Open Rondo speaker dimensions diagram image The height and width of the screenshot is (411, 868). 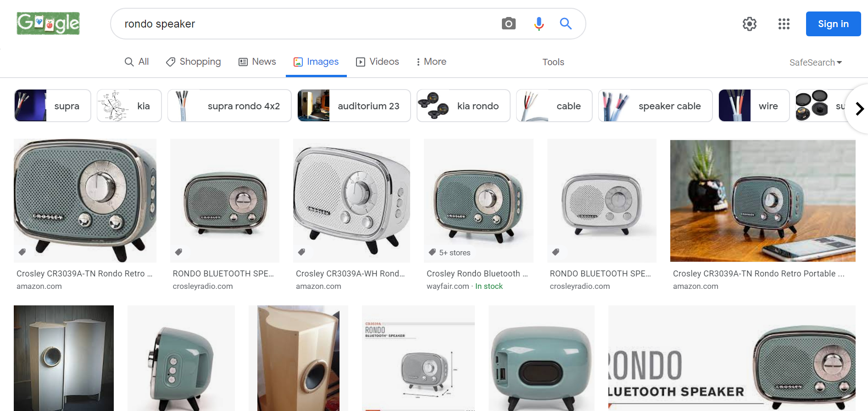pyautogui.click(x=418, y=358)
